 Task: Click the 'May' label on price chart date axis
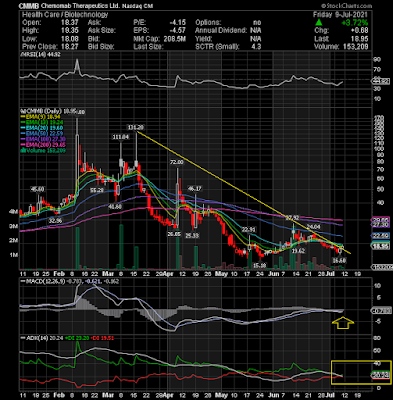[x=221, y=274]
